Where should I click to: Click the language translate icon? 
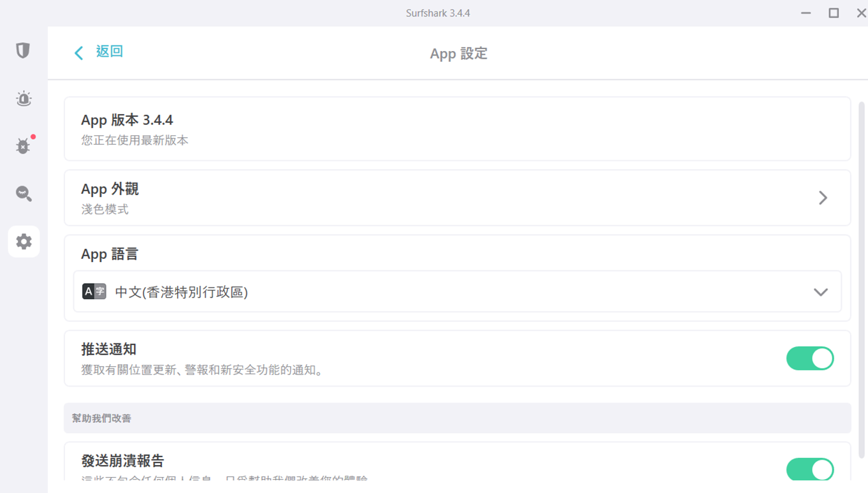94,292
